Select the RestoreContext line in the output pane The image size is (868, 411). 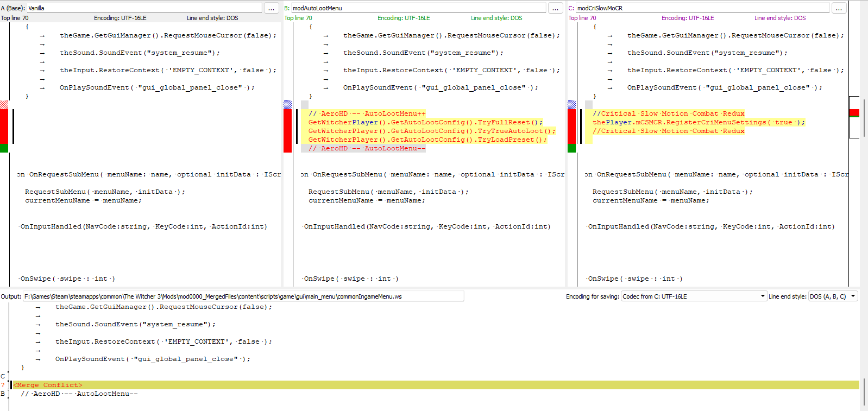click(x=164, y=342)
